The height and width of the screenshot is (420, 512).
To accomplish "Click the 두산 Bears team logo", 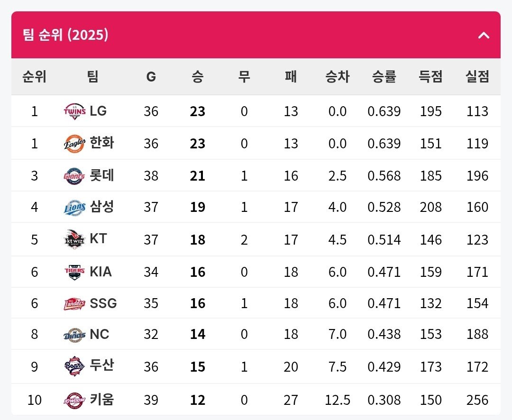I will tap(75, 366).
